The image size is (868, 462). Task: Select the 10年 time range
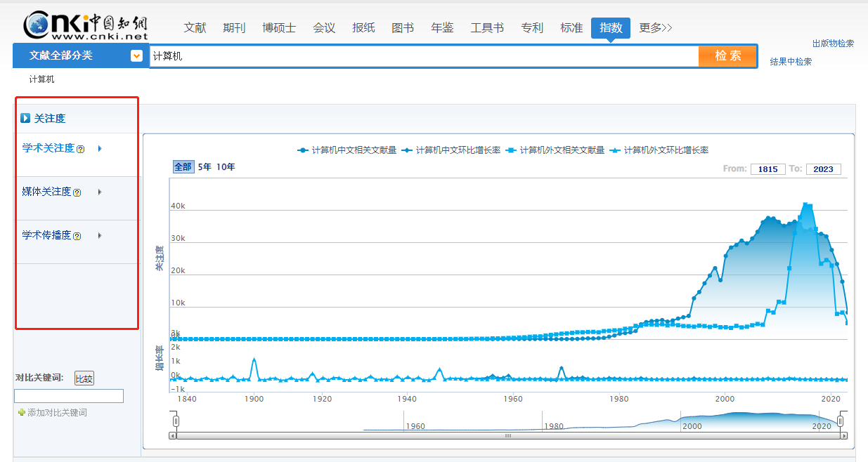click(226, 167)
